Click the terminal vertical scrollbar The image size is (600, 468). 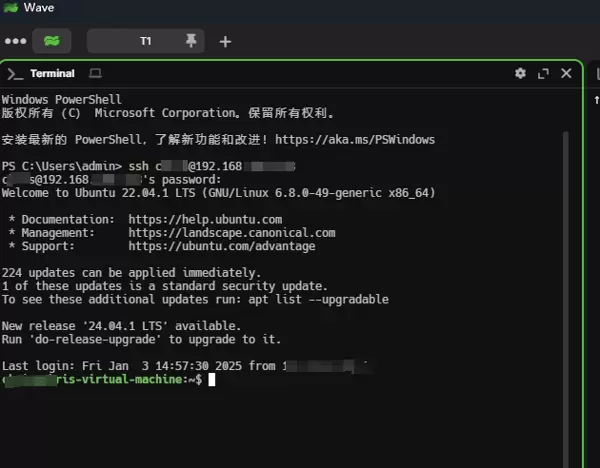coord(566,250)
